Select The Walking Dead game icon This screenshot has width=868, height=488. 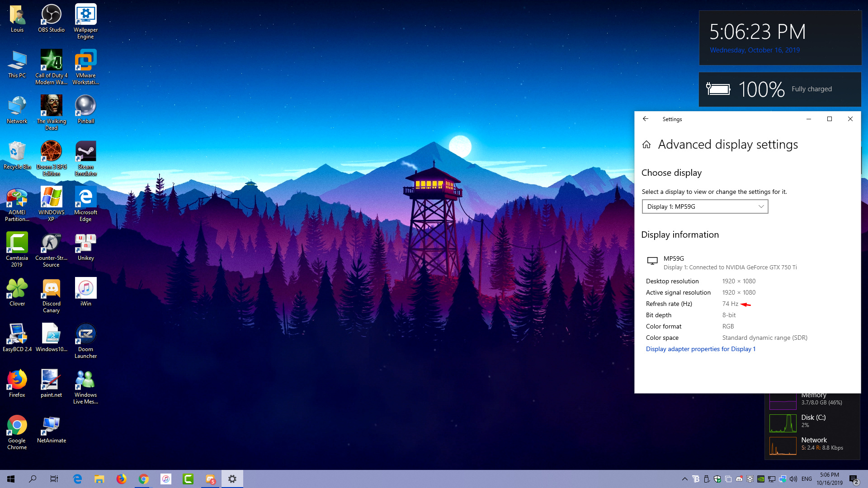51,113
